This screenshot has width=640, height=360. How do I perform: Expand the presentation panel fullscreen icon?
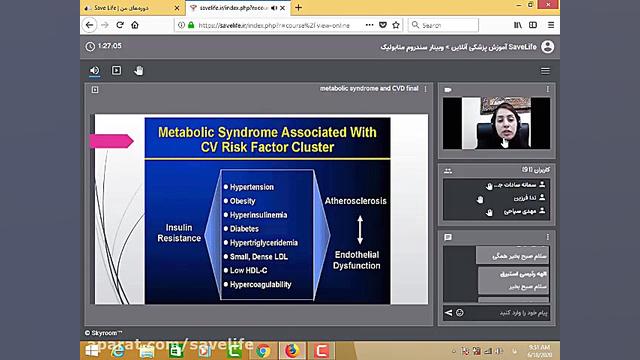click(x=95, y=90)
